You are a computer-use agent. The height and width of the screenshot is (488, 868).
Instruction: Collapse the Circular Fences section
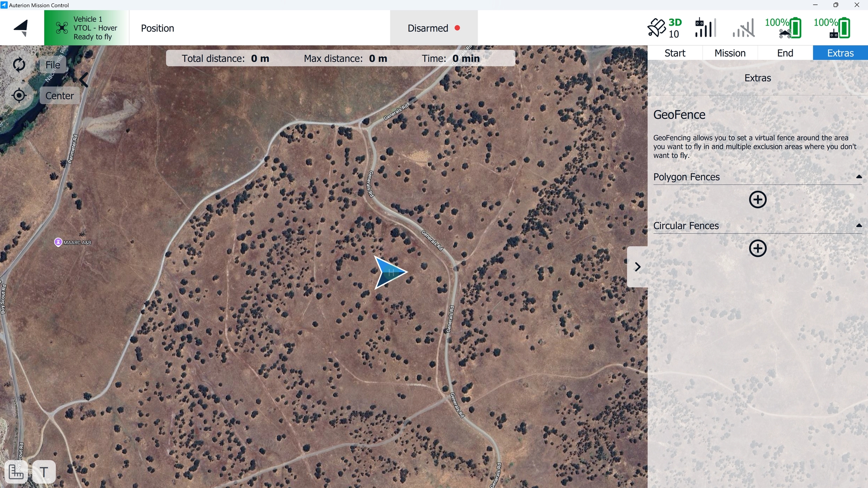click(859, 226)
